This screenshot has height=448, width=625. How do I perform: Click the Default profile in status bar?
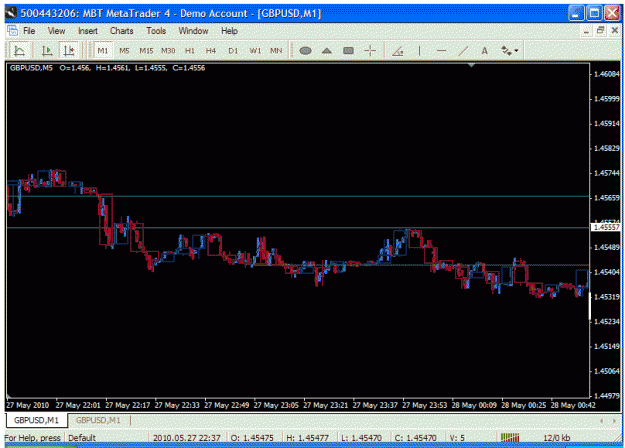82,438
